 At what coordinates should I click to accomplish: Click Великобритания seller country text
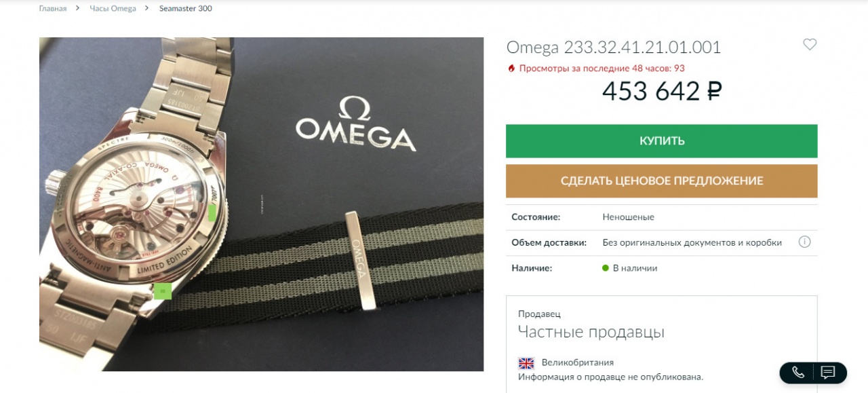click(x=578, y=363)
